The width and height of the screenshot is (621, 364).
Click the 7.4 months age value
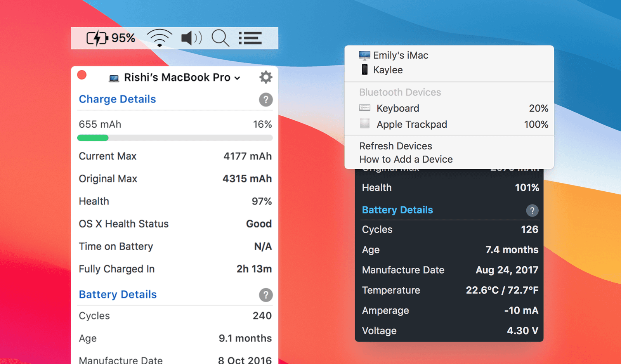tap(512, 250)
